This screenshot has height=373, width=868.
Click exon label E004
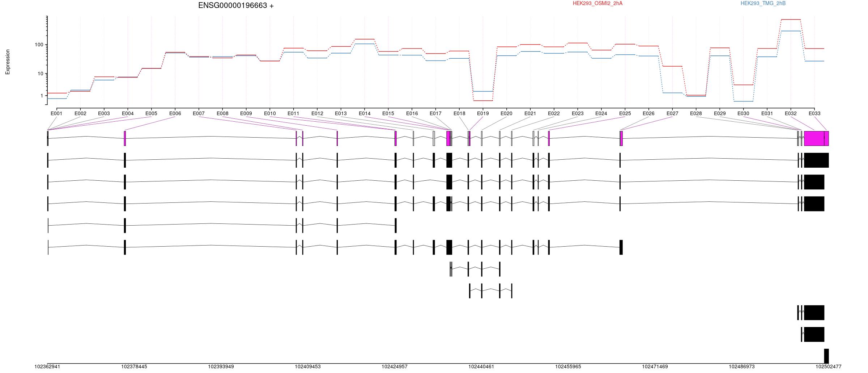click(128, 113)
